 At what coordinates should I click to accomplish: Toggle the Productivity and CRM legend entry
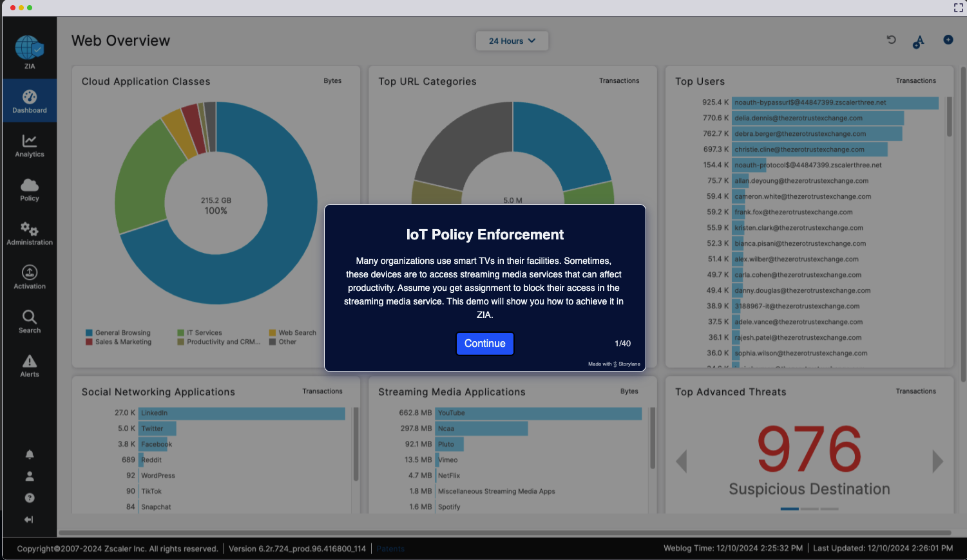tap(219, 342)
